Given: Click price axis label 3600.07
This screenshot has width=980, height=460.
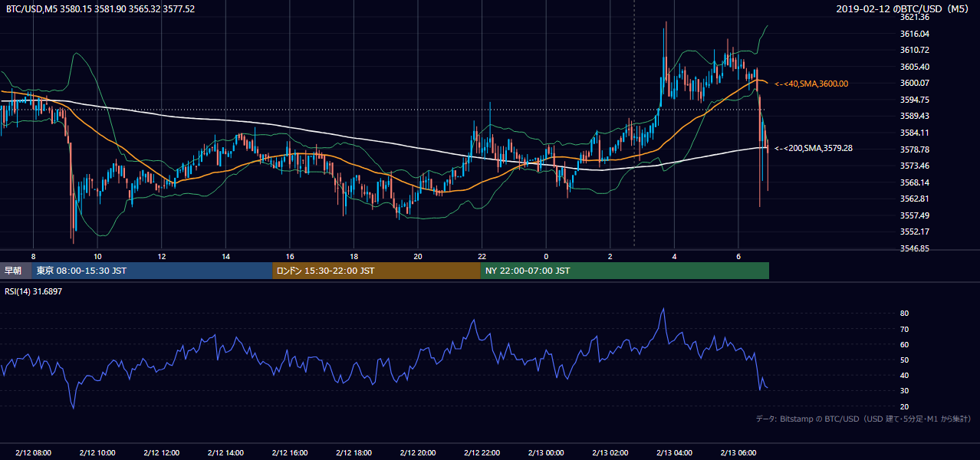Looking at the screenshot, I should pyautogui.click(x=915, y=83).
